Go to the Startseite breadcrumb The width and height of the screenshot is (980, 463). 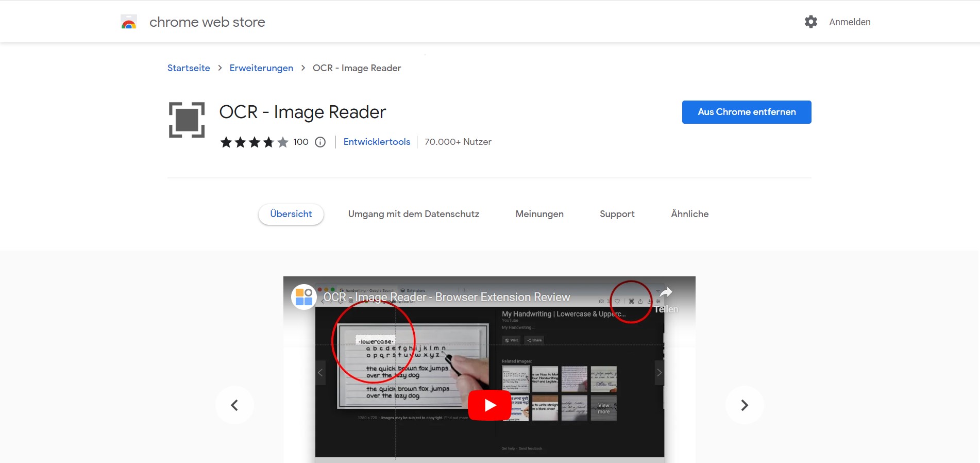(189, 68)
